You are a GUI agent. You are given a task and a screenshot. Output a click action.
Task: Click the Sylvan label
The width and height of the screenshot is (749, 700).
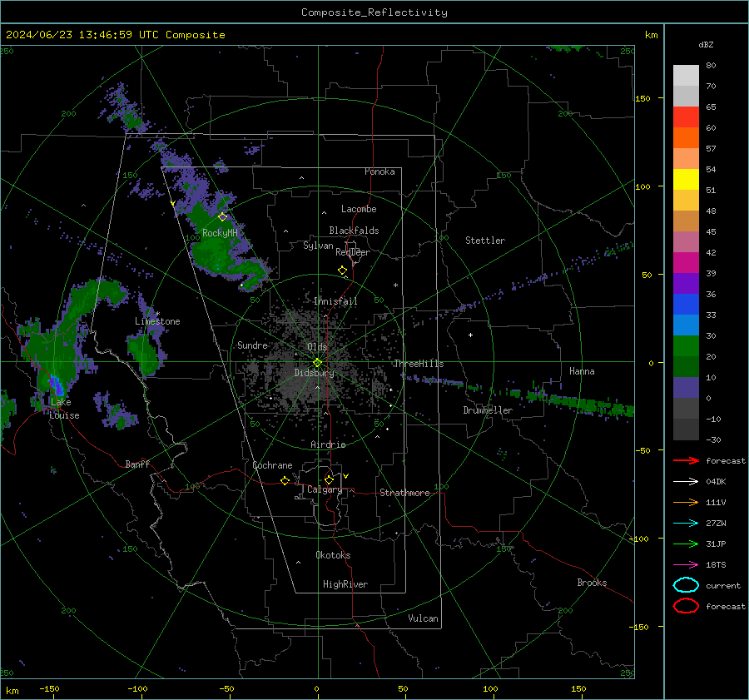[x=318, y=246]
